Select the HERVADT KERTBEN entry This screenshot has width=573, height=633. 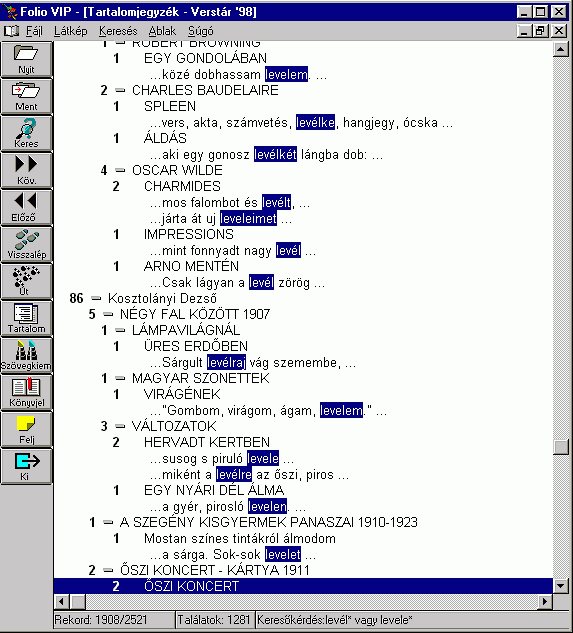pyautogui.click(x=207, y=442)
